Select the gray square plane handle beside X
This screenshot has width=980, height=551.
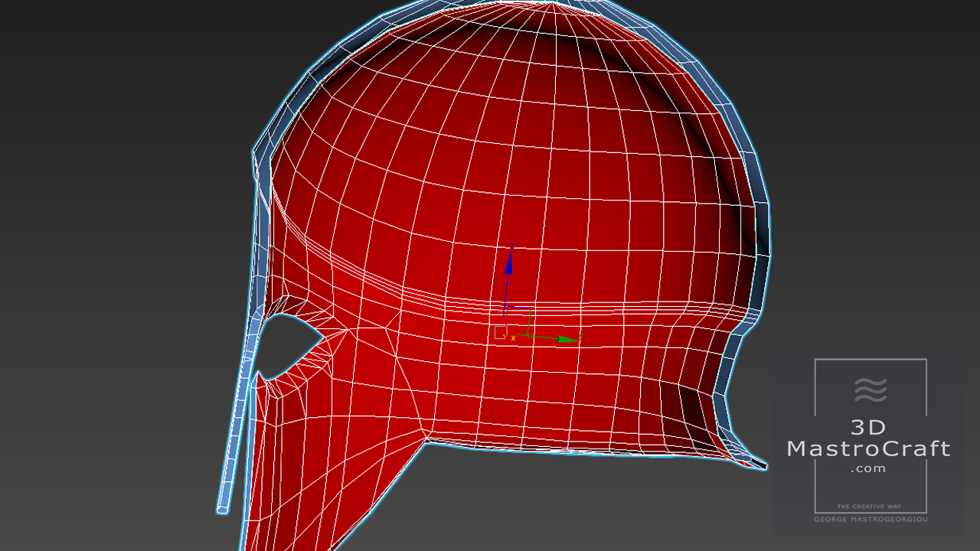click(x=500, y=332)
